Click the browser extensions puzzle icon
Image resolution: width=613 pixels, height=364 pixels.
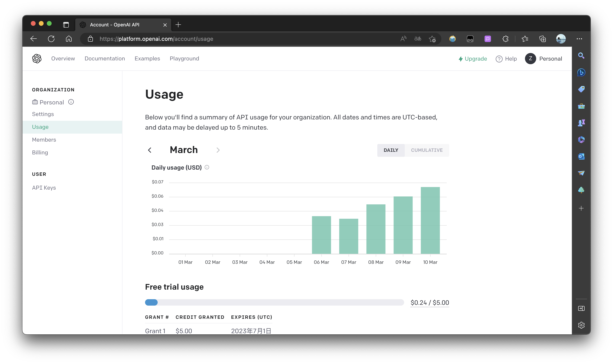click(x=505, y=39)
